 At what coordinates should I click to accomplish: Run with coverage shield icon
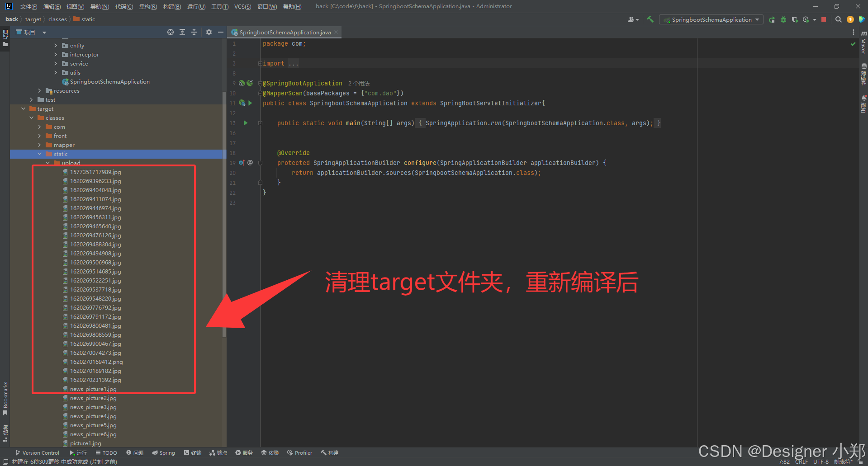(x=795, y=19)
